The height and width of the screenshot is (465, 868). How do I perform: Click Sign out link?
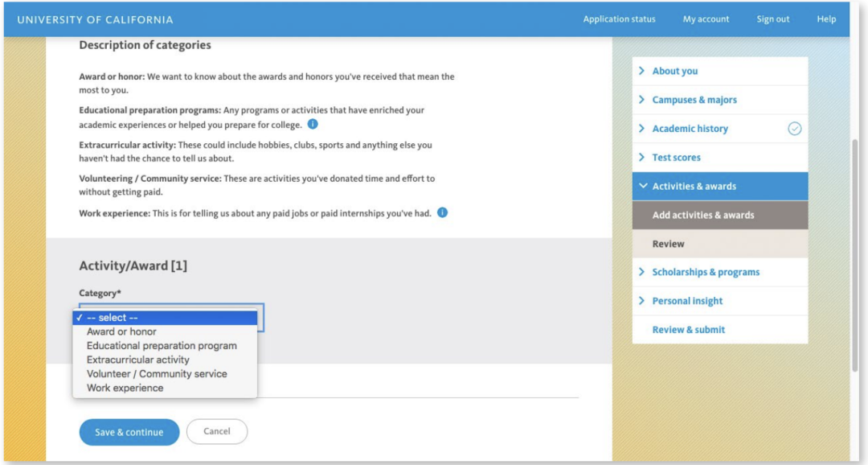click(773, 19)
